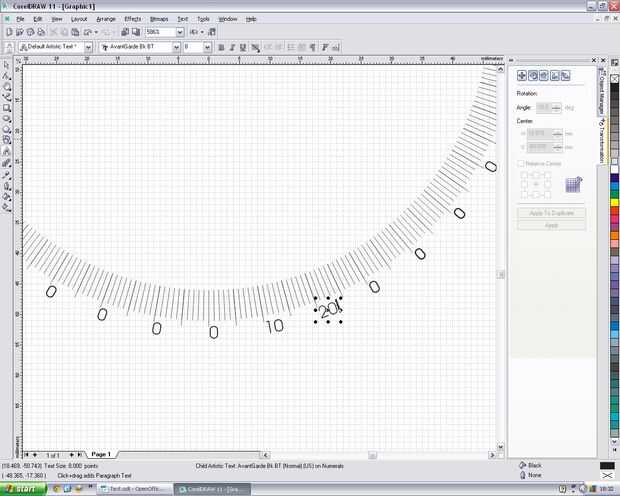Switch to the OpenOffice taskbar window

tap(135, 489)
